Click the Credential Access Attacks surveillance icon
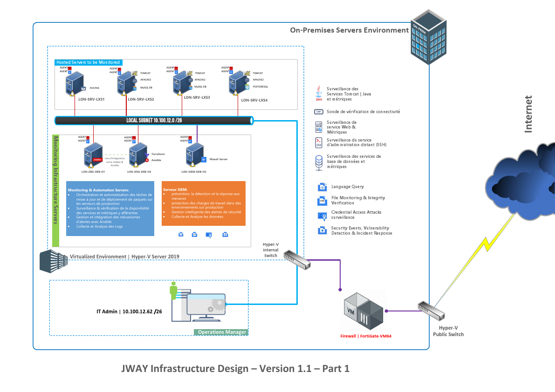Viewport: 555px width, 392px height. pyautogui.click(x=322, y=216)
